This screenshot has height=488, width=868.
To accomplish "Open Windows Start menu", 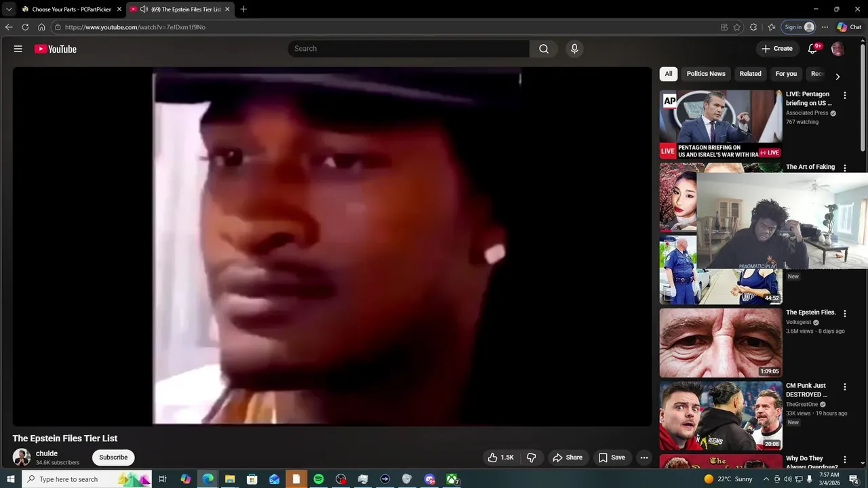I will point(10,479).
